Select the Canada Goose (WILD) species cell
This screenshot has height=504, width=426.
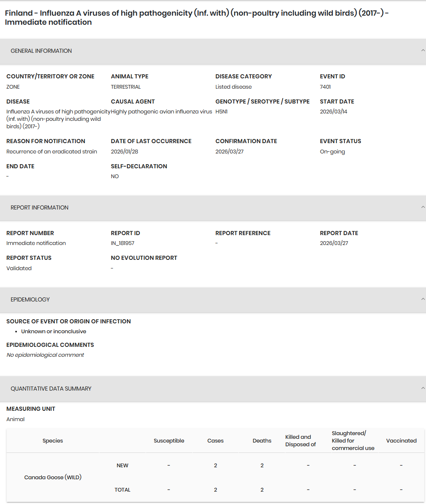coord(53,478)
